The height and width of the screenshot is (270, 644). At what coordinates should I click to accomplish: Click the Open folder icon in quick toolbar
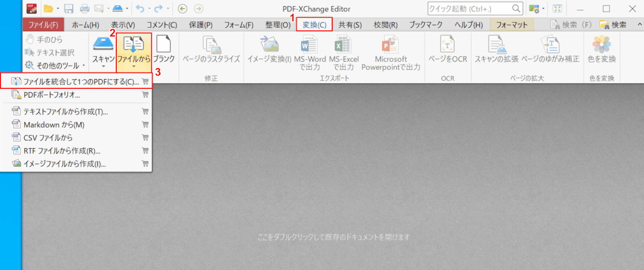pyautogui.click(x=48, y=8)
